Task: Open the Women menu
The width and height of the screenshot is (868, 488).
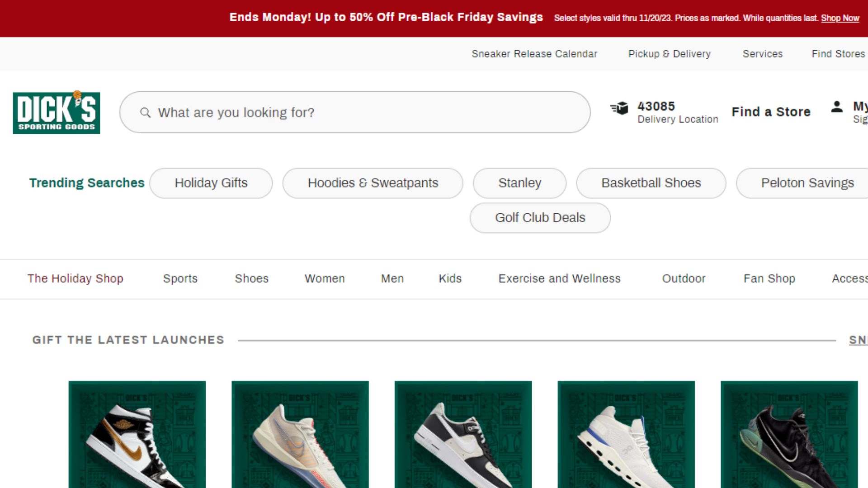Action: tap(325, 278)
